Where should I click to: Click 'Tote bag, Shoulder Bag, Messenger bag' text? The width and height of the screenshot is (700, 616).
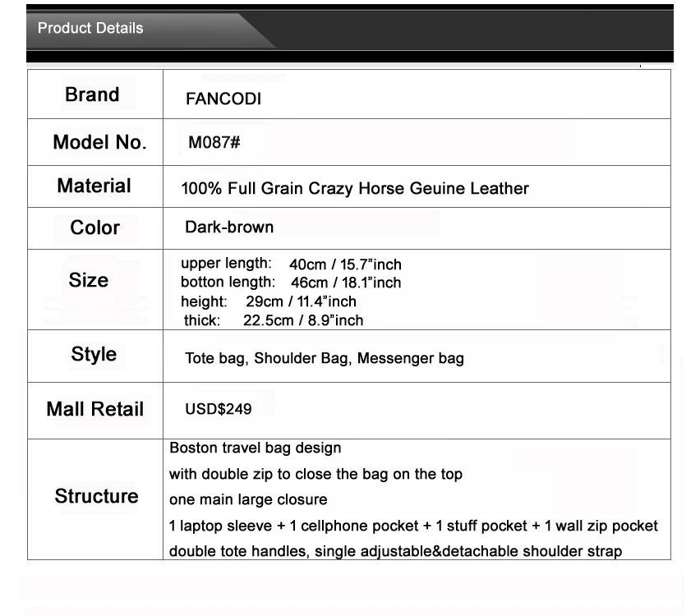[x=325, y=358]
